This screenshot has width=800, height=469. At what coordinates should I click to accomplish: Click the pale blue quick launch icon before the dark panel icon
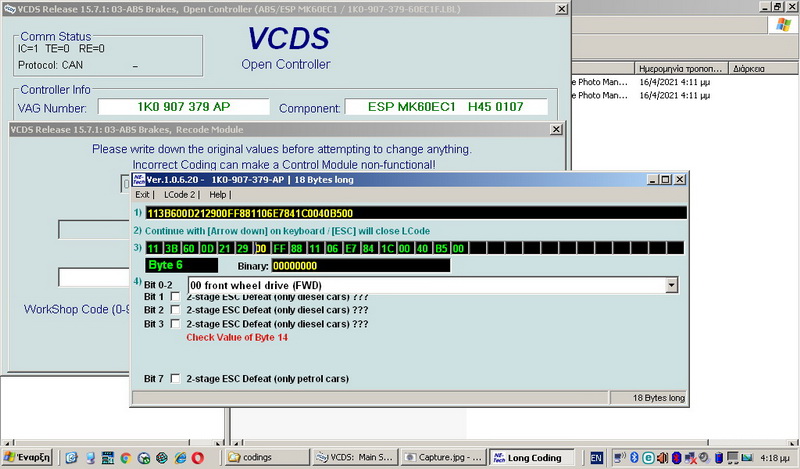point(90,458)
